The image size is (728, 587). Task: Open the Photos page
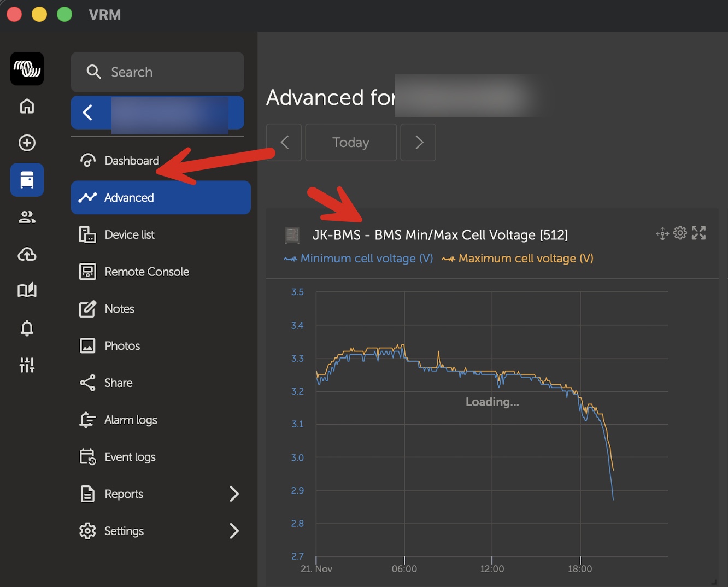161,346
